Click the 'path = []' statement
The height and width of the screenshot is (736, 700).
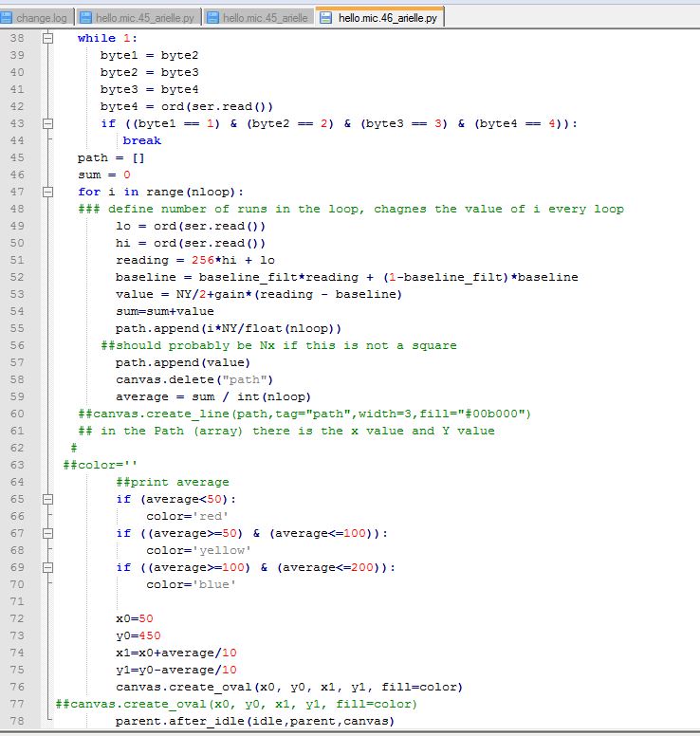111,157
